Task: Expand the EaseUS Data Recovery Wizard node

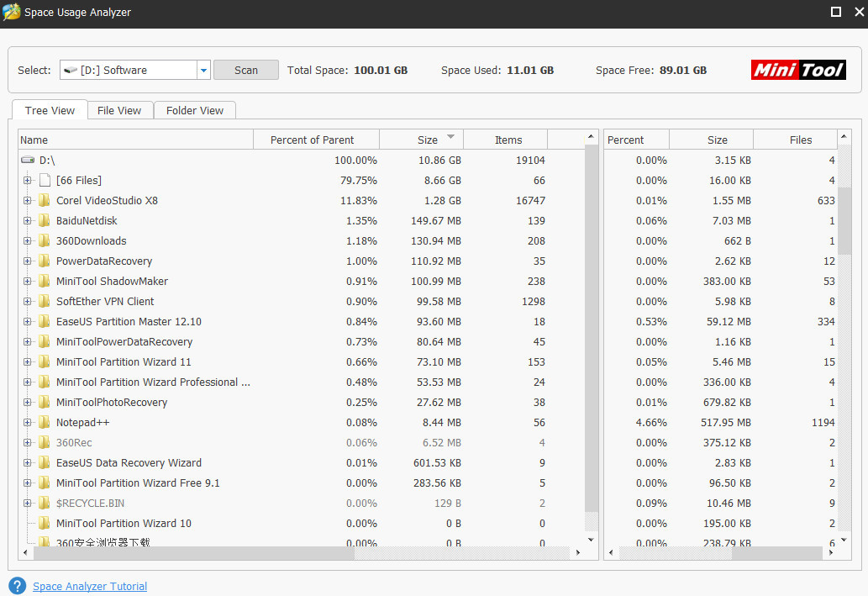Action: point(27,463)
